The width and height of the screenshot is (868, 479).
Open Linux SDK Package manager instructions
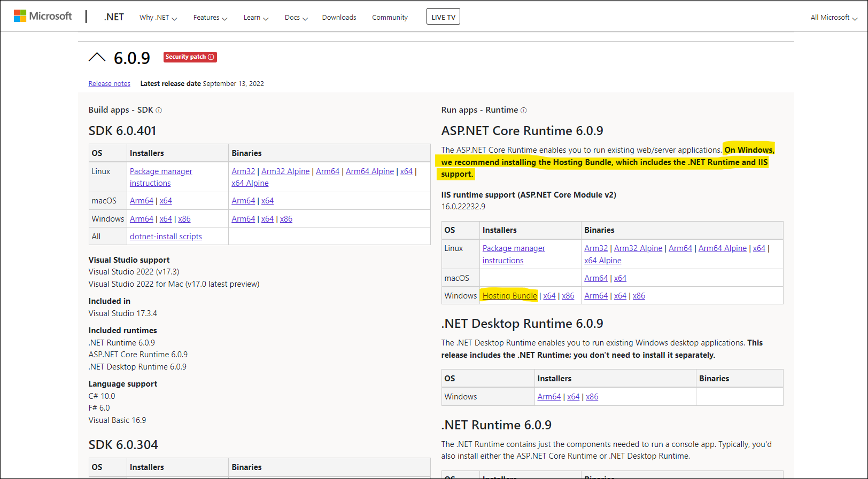tap(161, 171)
